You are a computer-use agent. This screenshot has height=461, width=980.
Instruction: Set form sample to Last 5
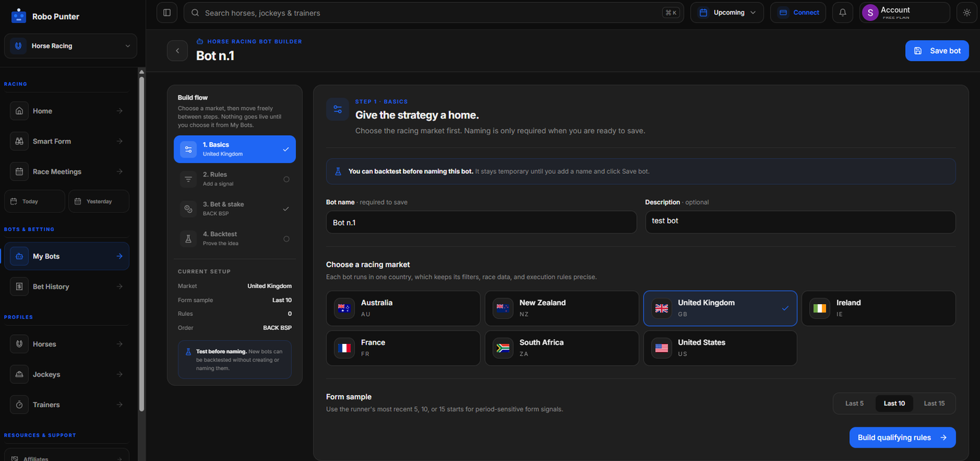(854, 404)
